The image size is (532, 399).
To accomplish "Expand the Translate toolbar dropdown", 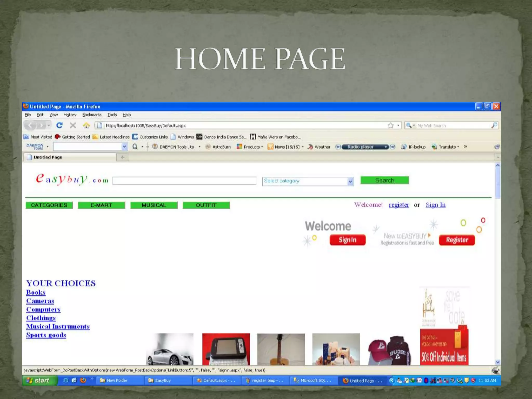I will point(458,147).
